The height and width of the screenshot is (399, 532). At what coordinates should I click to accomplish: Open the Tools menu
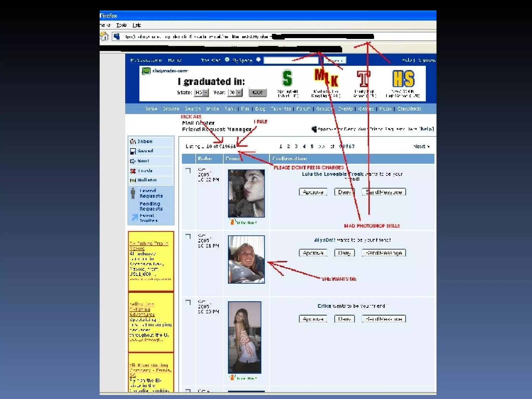tap(121, 25)
